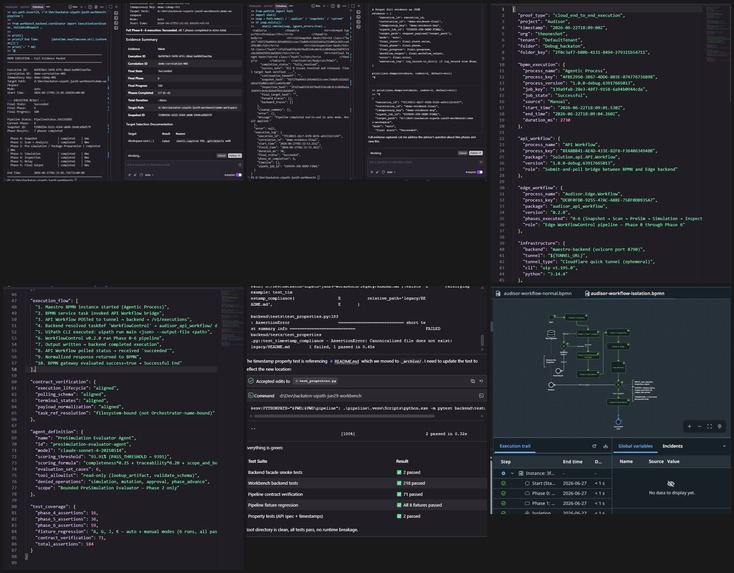734x573 pixels.
Task: Zoom in on the BPMN diagram canvas
Action: point(690,426)
